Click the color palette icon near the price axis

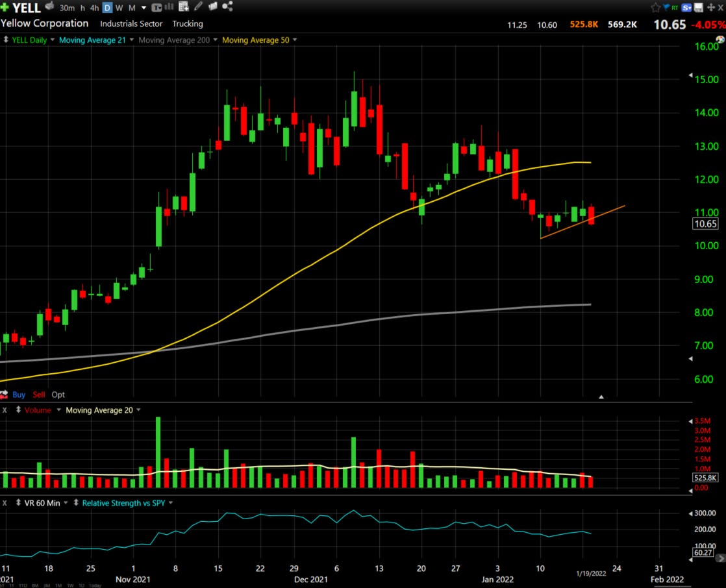pyautogui.click(x=720, y=40)
